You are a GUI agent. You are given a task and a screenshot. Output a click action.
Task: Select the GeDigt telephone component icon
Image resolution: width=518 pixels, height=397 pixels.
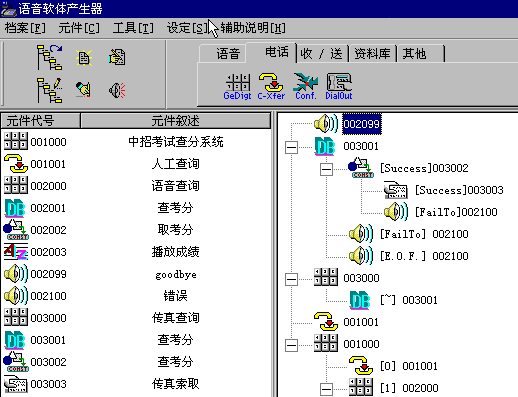(x=238, y=87)
